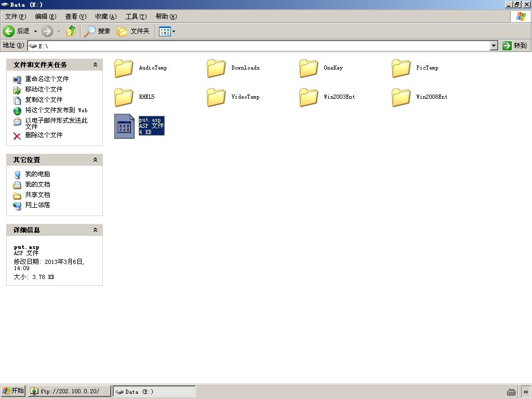Viewport: 532px width, 399px height.
Task: Click the put.asp file icon
Action: click(x=124, y=126)
